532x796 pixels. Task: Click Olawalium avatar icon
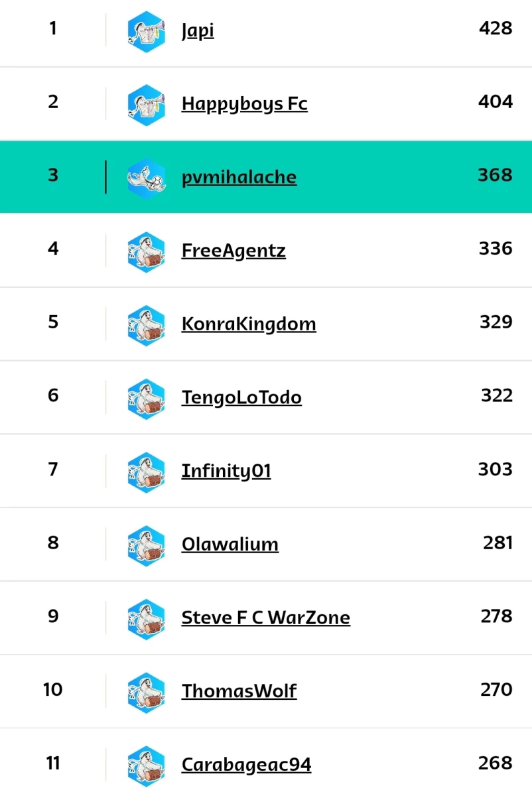pyautogui.click(x=146, y=547)
